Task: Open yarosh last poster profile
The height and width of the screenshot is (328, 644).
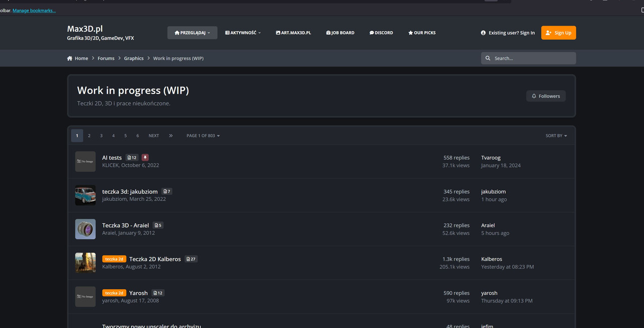Action: tap(489, 293)
